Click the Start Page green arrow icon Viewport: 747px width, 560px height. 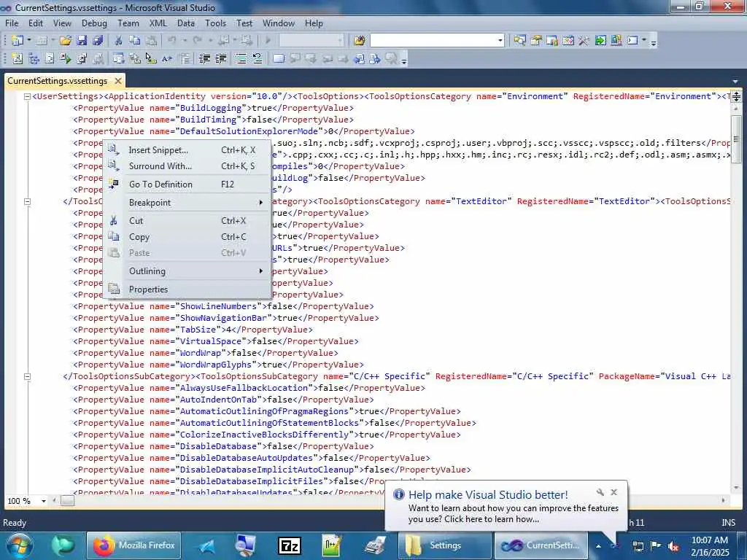pyautogui.click(x=600, y=41)
